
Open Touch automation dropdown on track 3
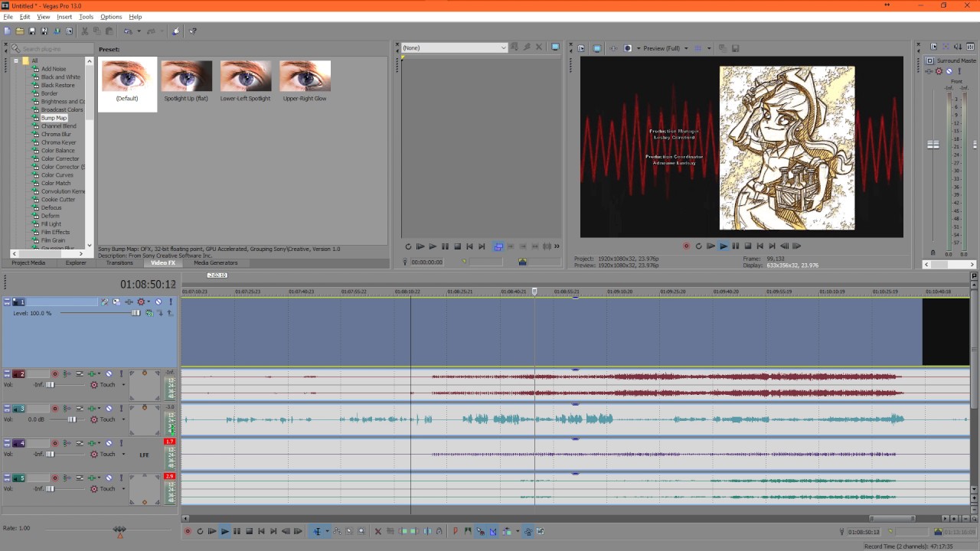[123, 419]
